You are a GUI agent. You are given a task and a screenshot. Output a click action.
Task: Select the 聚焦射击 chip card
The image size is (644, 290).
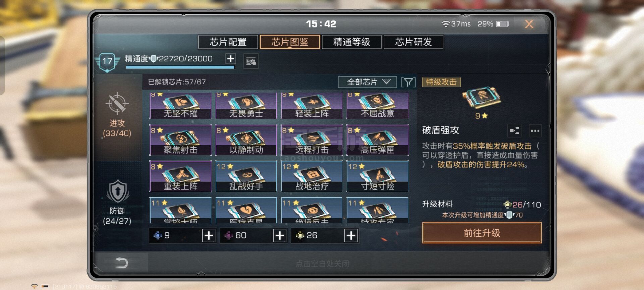click(180, 140)
